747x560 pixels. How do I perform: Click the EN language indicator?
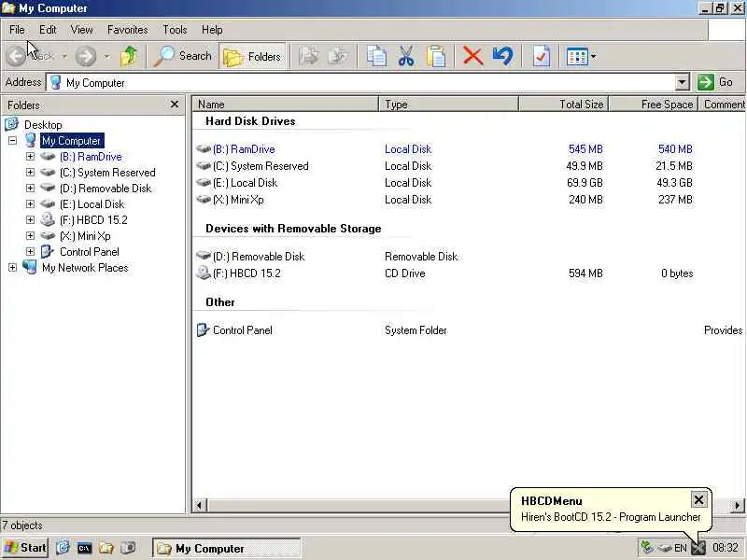681,548
